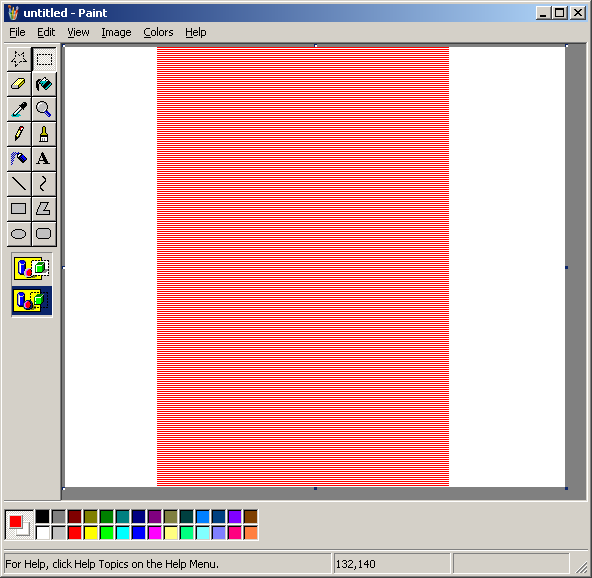The image size is (592, 578).
Task: Open the Image menu
Action: point(116,32)
